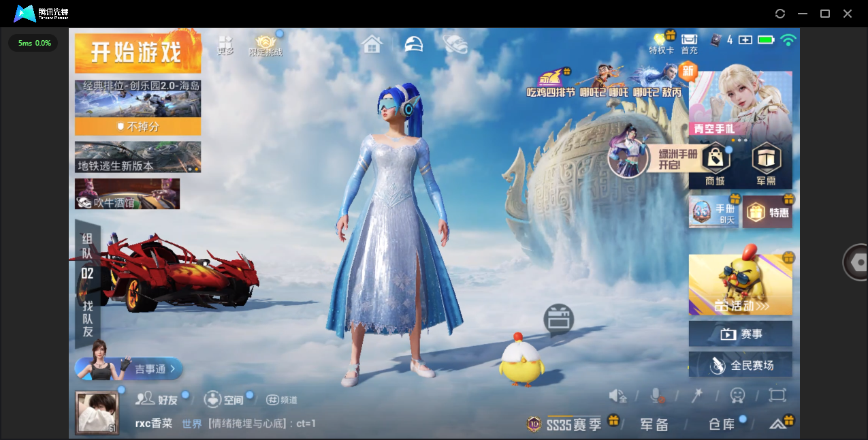Open the 军备 armament tab
Viewport: 868px width, 440px height.
654,424
